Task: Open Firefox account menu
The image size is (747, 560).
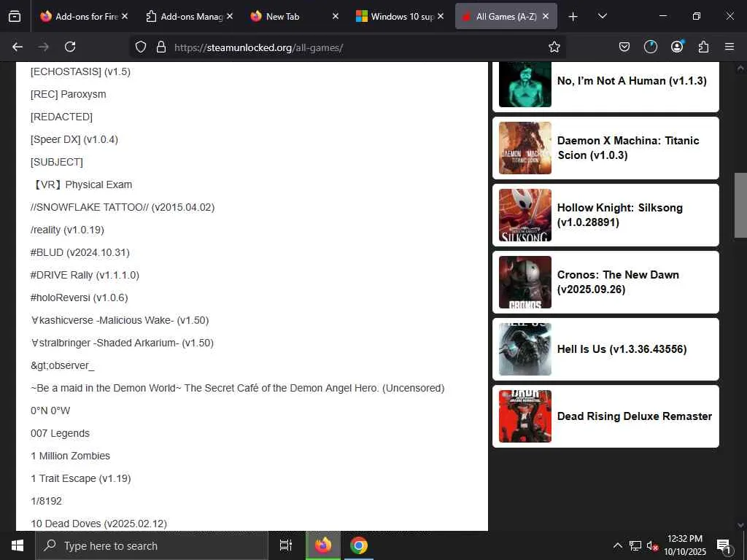Action: click(677, 46)
